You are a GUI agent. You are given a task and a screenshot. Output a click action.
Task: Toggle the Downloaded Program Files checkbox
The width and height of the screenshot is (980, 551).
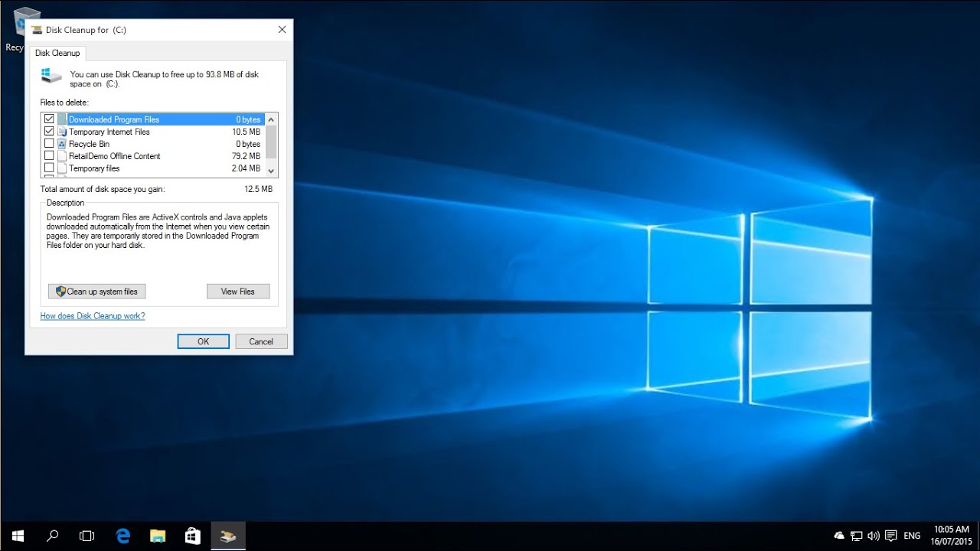click(49, 119)
